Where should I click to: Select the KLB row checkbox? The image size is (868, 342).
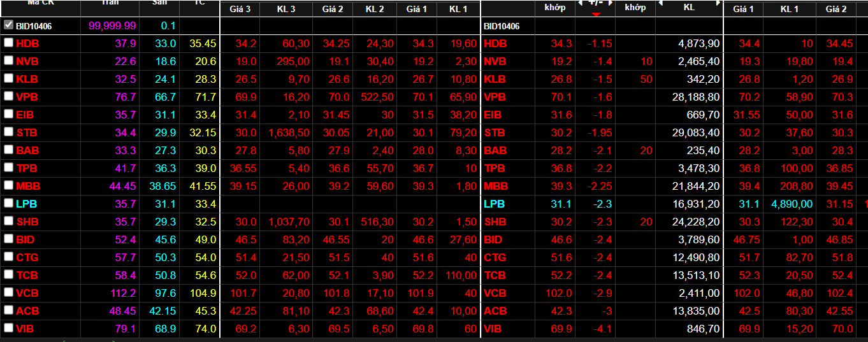coord(8,78)
